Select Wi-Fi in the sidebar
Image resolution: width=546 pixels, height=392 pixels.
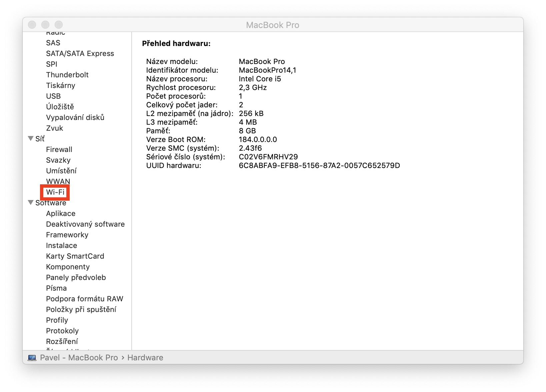pos(55,192)
